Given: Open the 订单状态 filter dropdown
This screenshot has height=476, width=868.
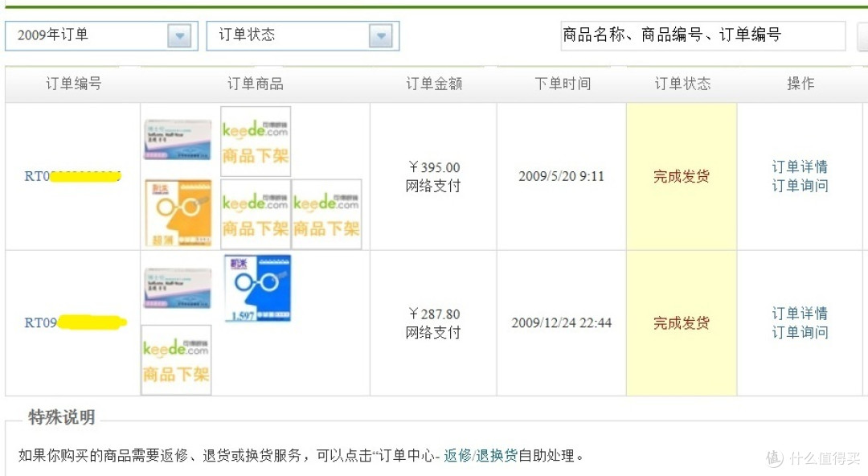Looking at the screenshot, I should coord(303,36).
